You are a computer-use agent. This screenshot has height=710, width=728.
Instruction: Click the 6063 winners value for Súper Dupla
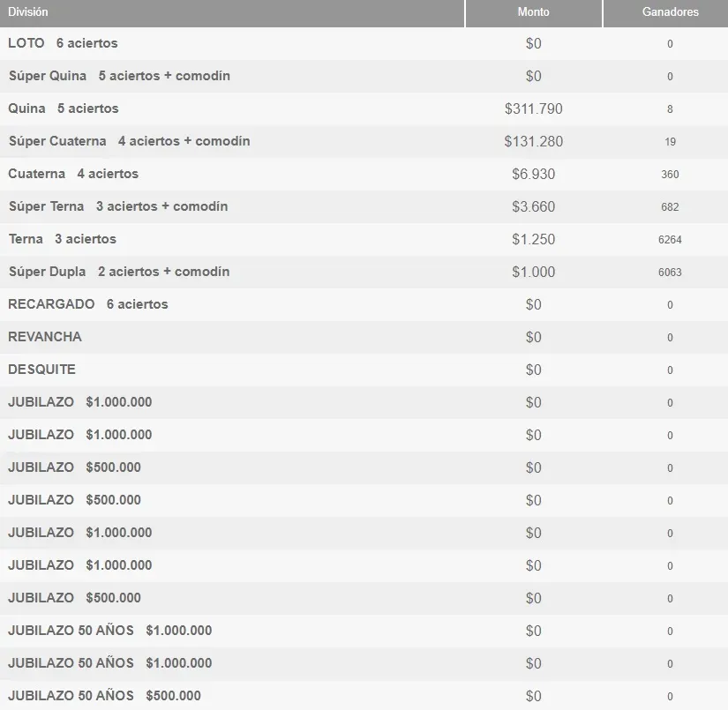click(x=670, y=272)
